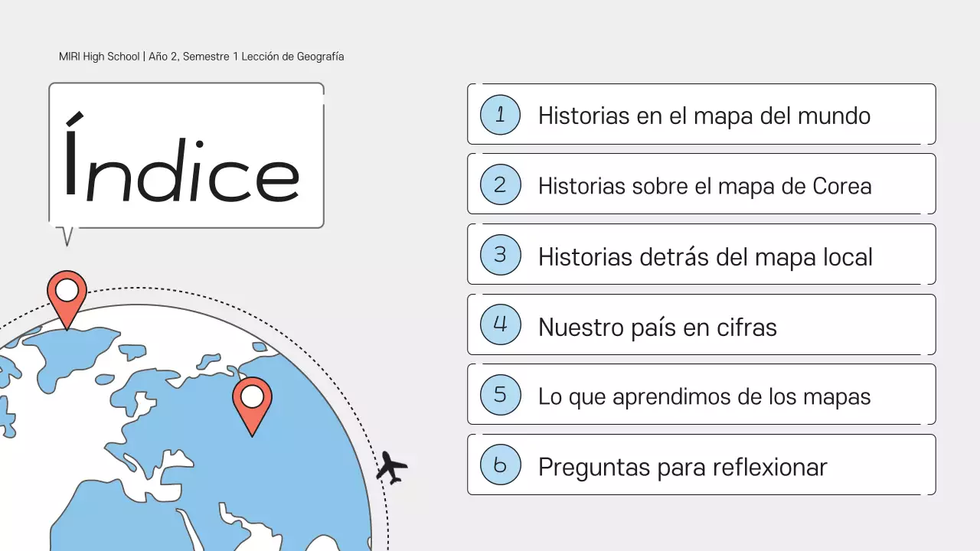Viewport: 980px width, 551px height.
Task: Click the circle numbered 6
Action: click(500, 464)
